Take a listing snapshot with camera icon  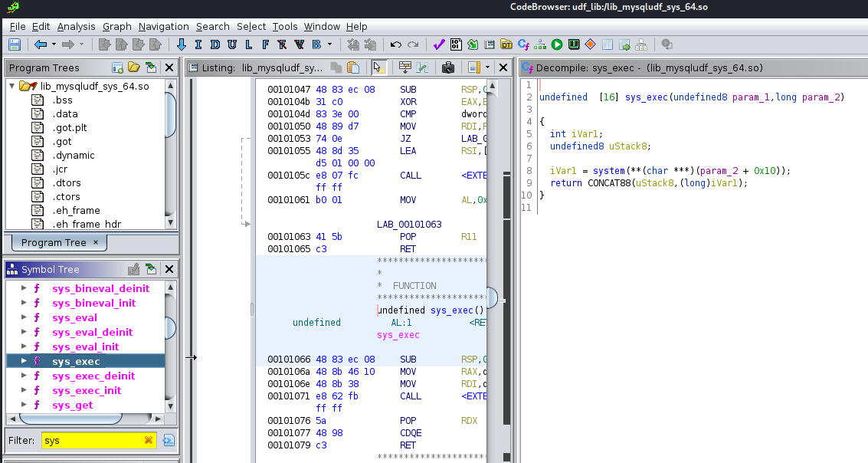448,67
